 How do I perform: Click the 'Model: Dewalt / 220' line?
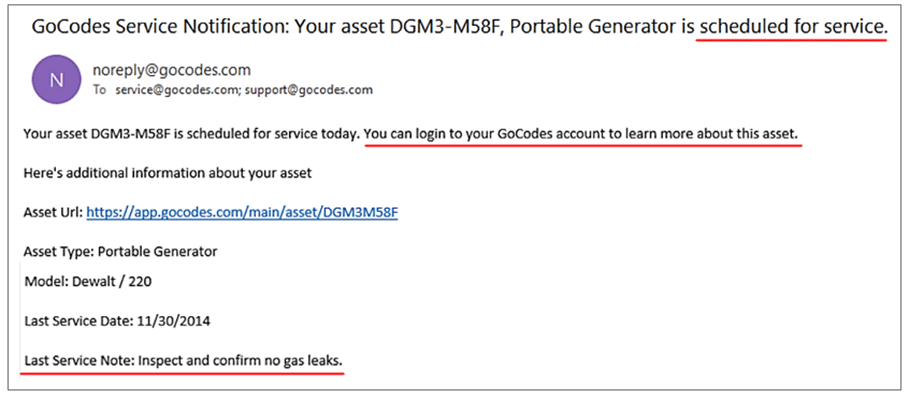pos(88,282)
